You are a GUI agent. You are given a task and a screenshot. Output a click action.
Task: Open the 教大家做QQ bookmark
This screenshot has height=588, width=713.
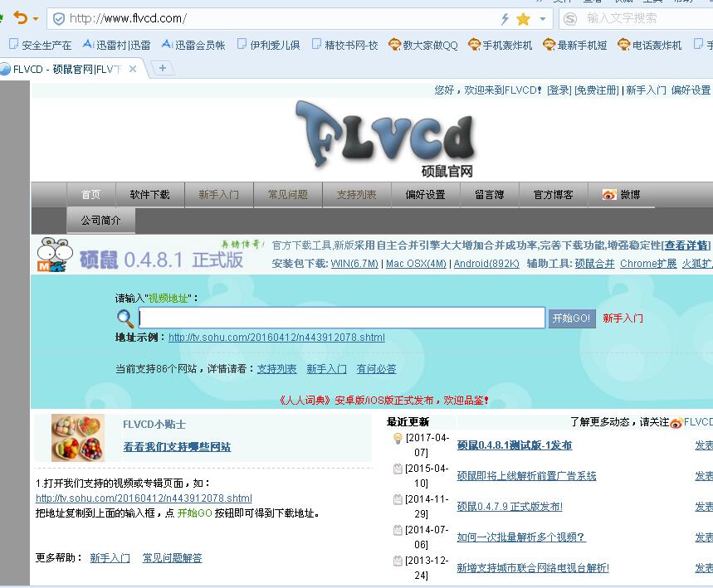coord(422,45)
